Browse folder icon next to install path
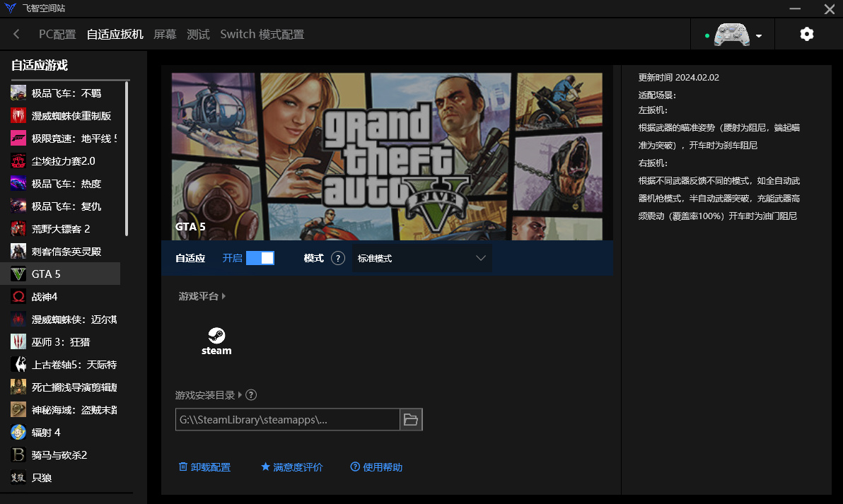 coord(411,420)
